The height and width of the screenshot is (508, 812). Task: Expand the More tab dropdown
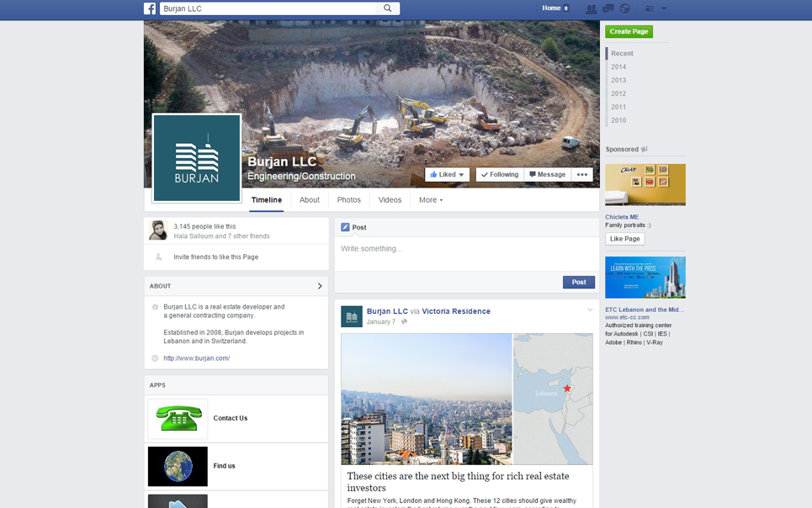[430, 200]
